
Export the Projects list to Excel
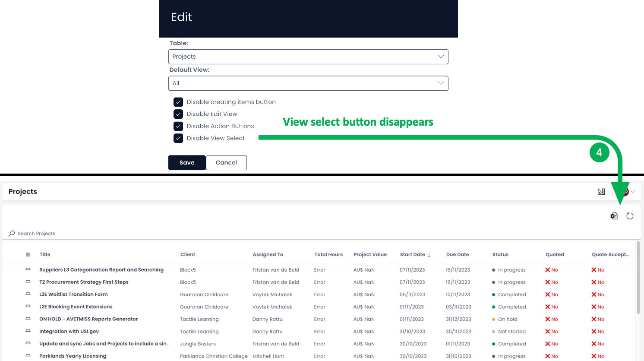click(614, 216)
